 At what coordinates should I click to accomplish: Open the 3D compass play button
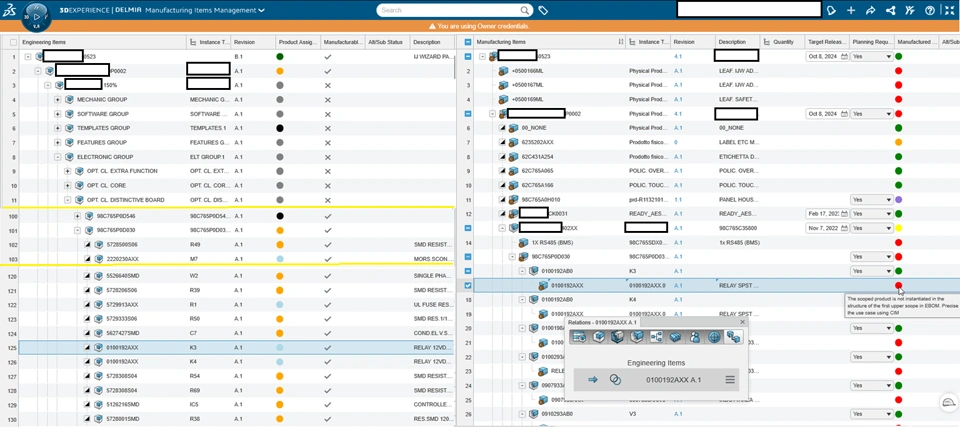point(37,18)
